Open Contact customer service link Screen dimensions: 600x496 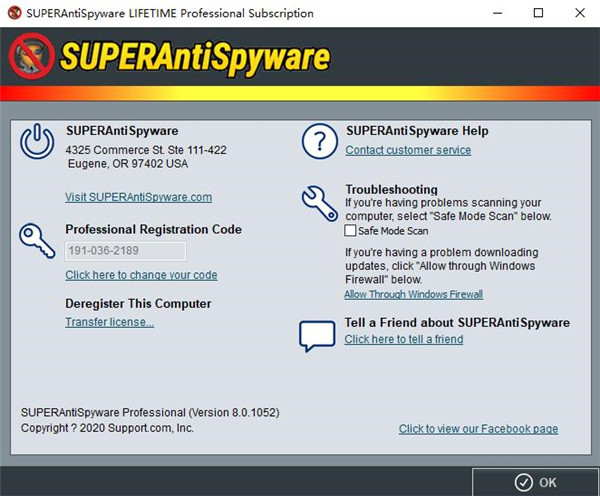408,150
